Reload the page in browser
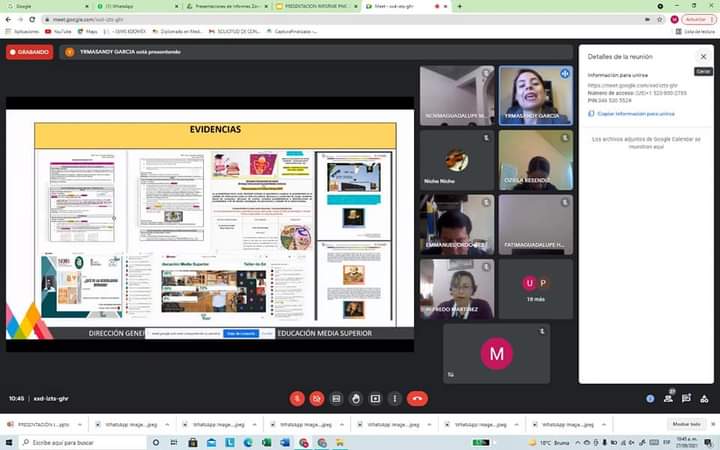720x450 pixels. pyautogui.click(x=32, y=19)
